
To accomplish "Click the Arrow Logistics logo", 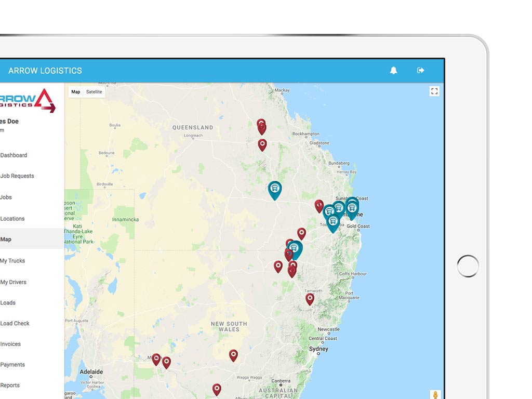I will [28, 100].
